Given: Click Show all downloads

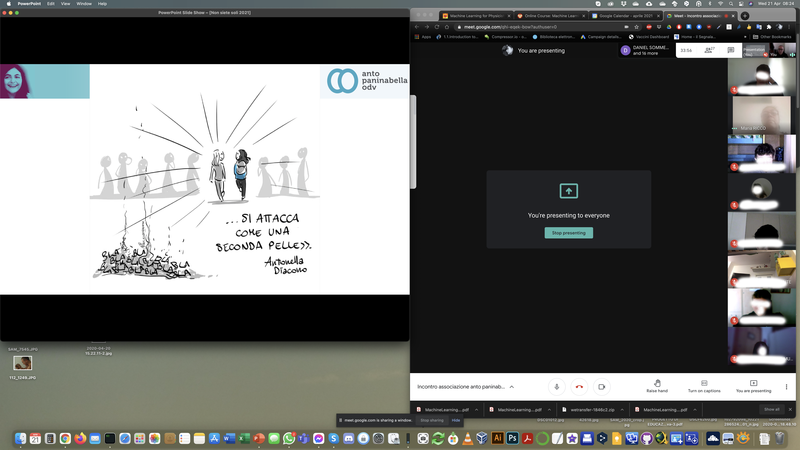Looking at the screenshot, I should pyautogui.click(x=771, y=409).
